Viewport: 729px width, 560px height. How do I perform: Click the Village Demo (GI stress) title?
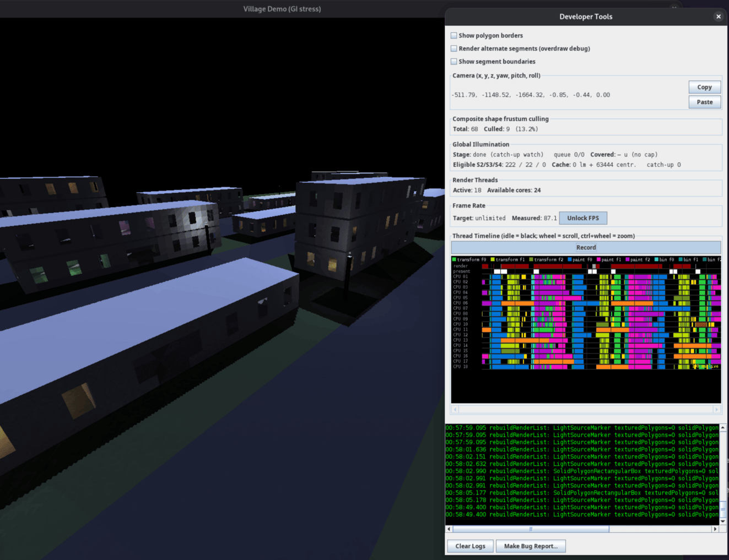[x=282, y=9]
